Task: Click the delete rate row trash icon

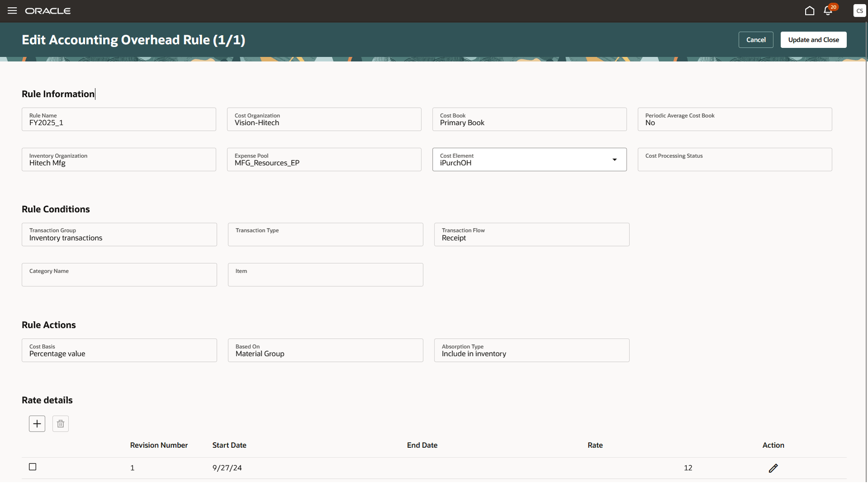Action: click(61, 424)
